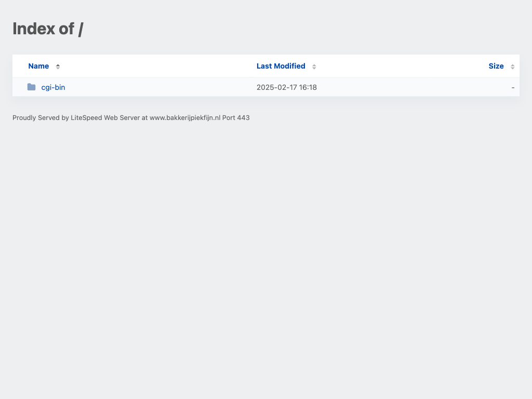Click the 'Proudly Served by' footer text
This screenshot has width=532, height=399.
coord(41,118)
